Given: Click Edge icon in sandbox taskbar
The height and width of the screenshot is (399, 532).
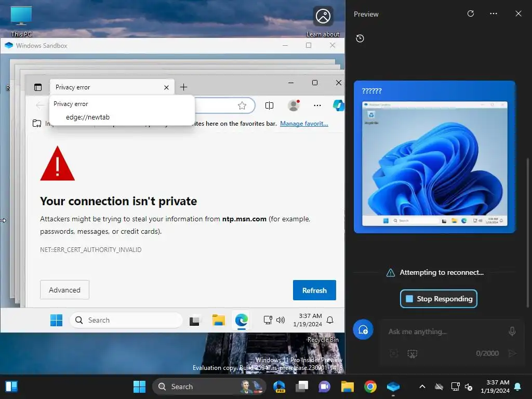Looking at the screenshot, I should tap(242, 320).
